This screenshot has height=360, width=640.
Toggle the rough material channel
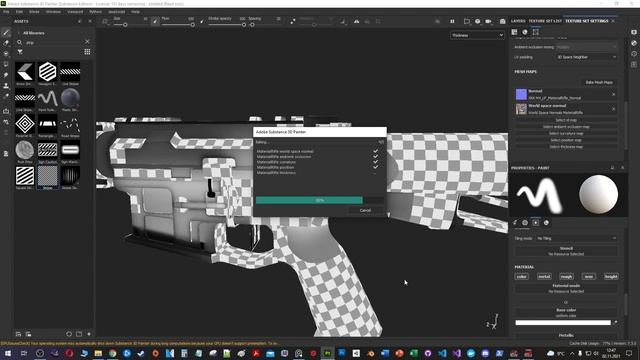566,276
